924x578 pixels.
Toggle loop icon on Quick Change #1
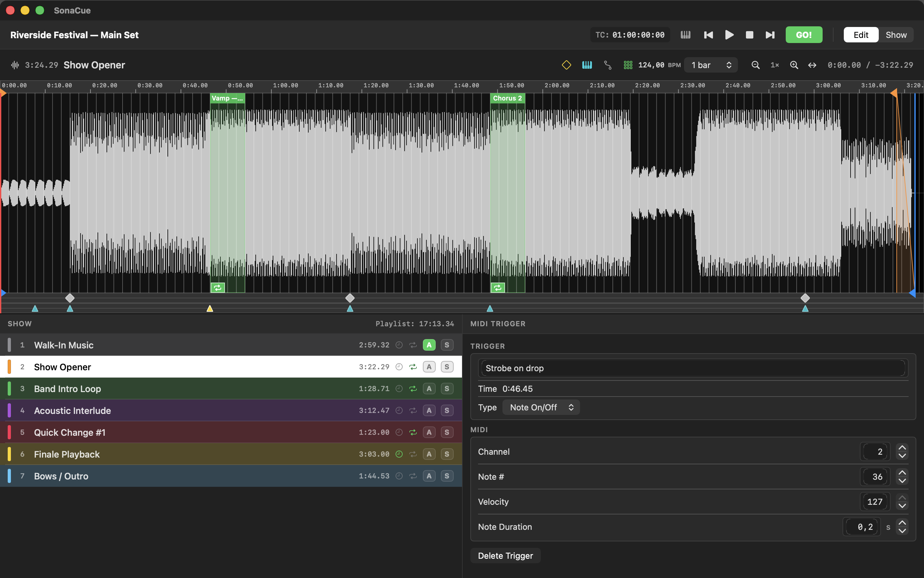coord(413,432)
